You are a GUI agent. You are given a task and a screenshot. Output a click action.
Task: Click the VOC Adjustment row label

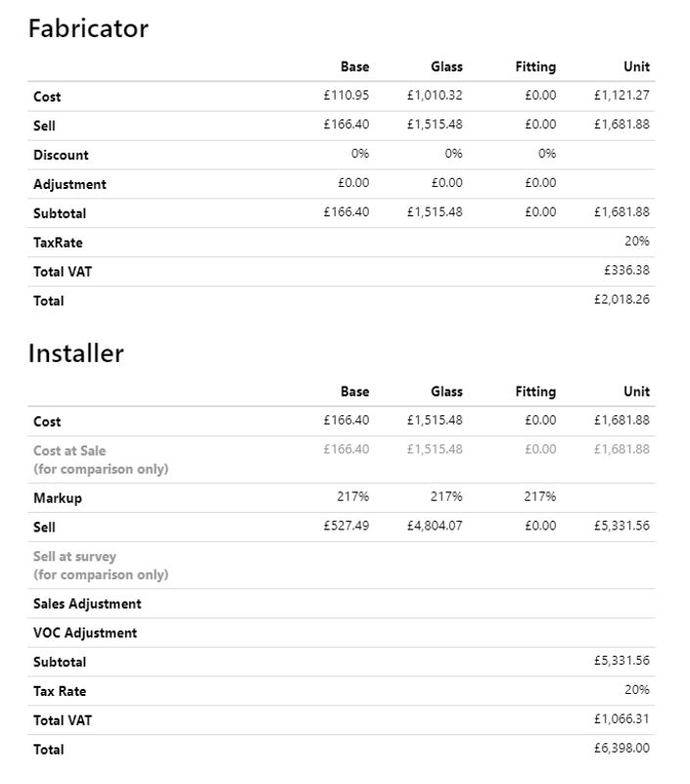[85, 633]
